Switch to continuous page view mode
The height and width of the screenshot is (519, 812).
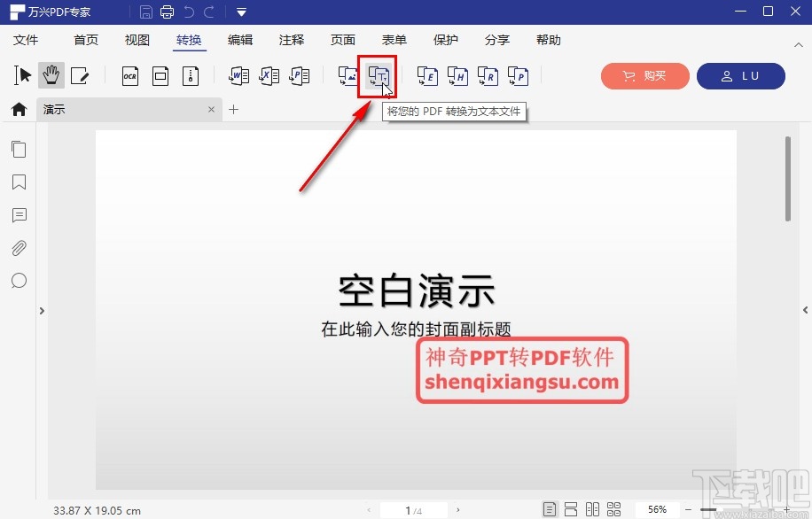(x=571, y=508)
